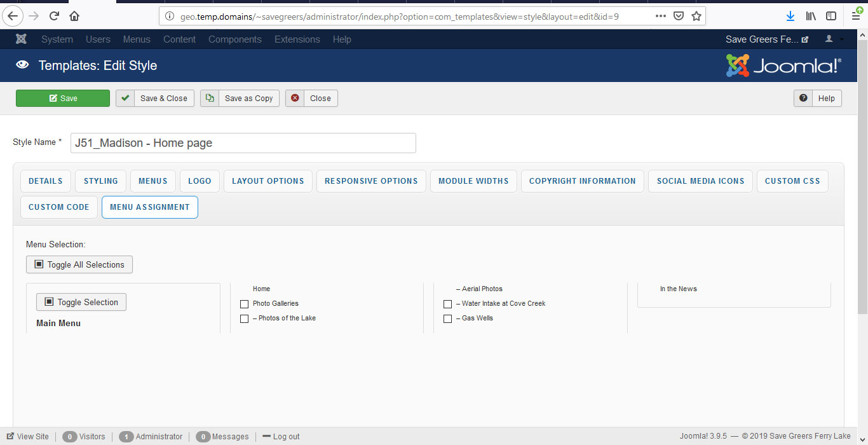The width and height of the screenshot is (868, 445).
Task: Click the Joomla! logo in the header
Action: [783, 65]
